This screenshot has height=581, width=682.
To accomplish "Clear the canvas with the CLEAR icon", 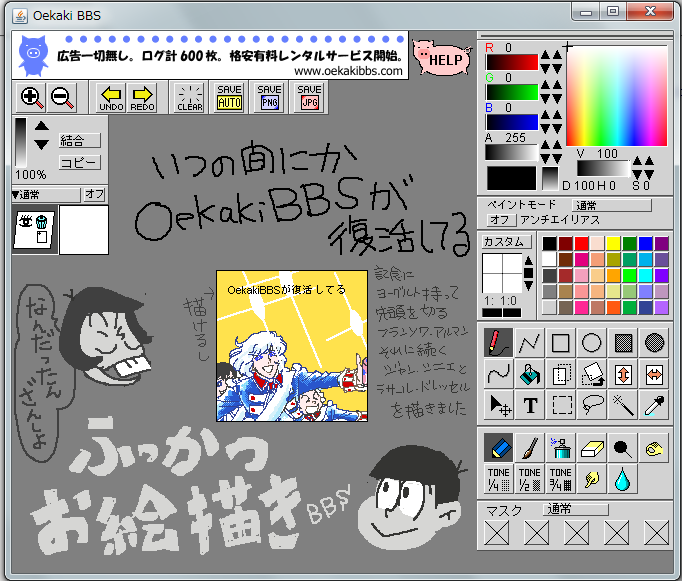I will pyautogui.click(x=190, y=97).
